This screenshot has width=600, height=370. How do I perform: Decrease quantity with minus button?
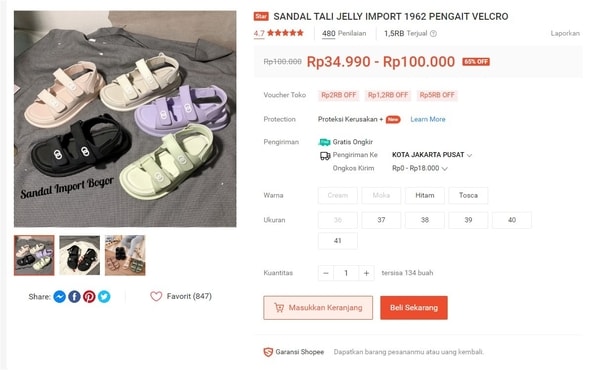(326, 273)
